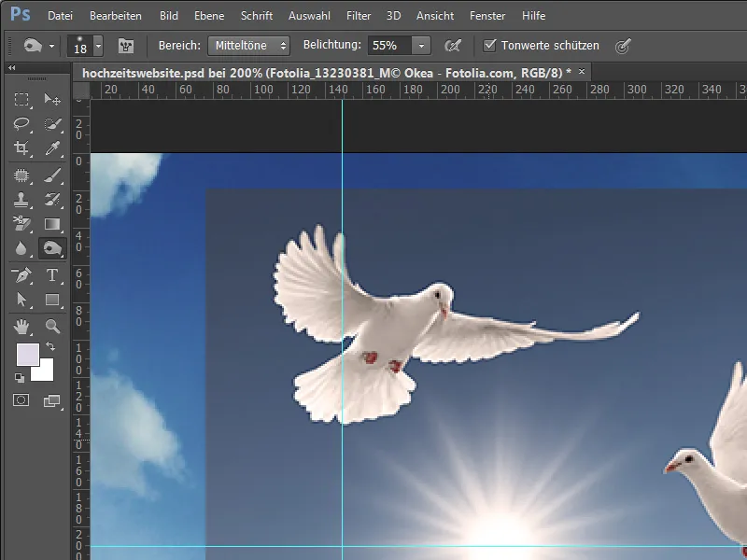Screen dimensions: 747x560
Task: Open the Fenster menu
Action: click(x=487, y=16)
